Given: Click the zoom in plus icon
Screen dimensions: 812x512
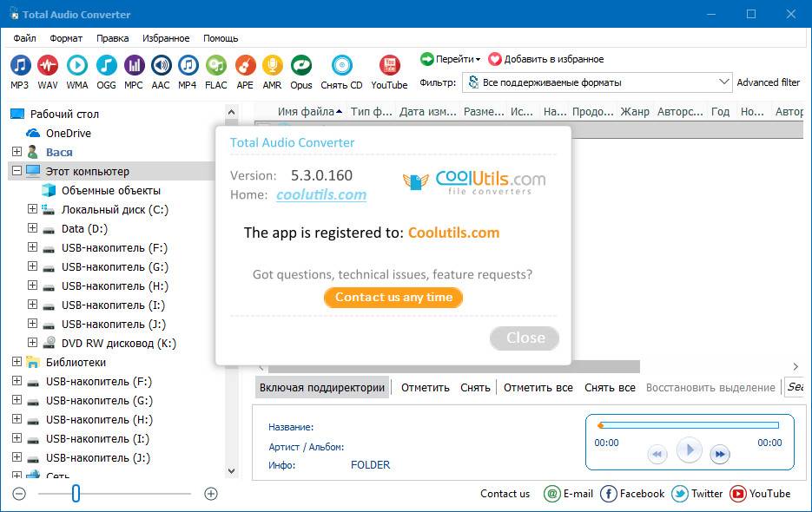Looking at the screenshot, I should point(211,494).
